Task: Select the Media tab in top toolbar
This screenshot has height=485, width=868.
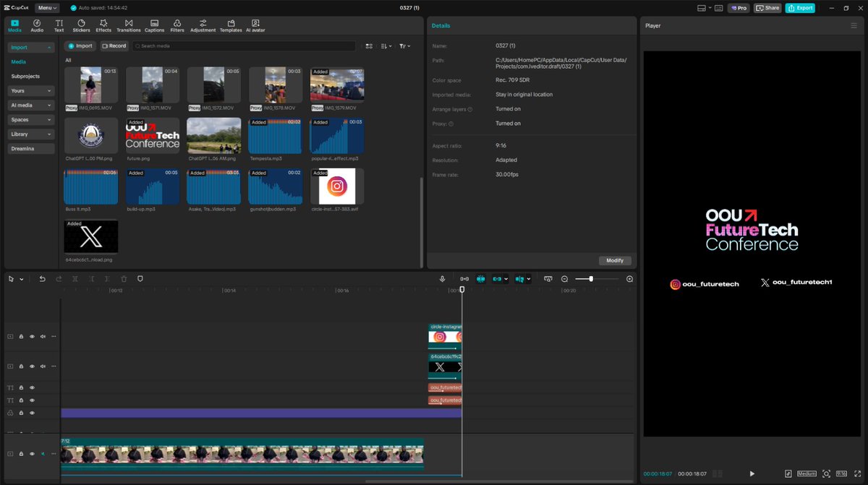Action: 14,26
